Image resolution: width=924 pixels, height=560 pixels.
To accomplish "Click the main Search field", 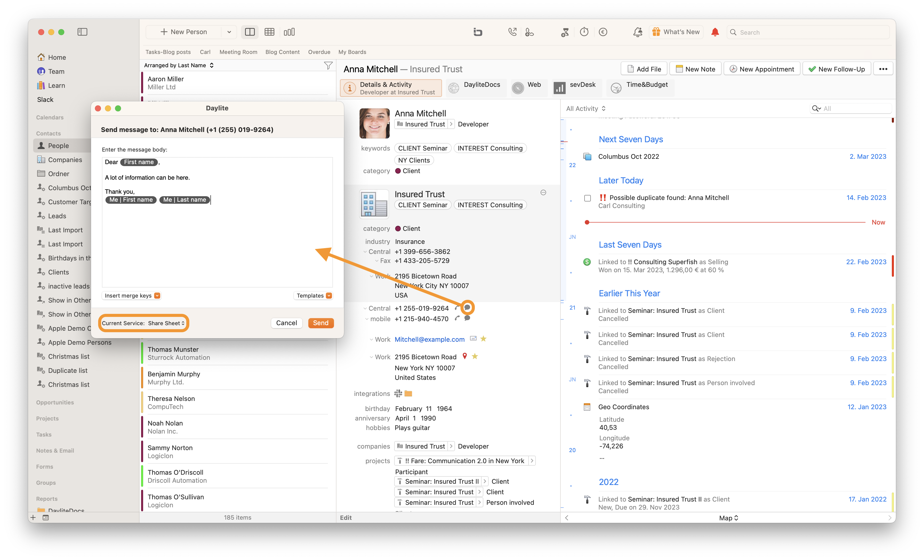I will 808,32.
